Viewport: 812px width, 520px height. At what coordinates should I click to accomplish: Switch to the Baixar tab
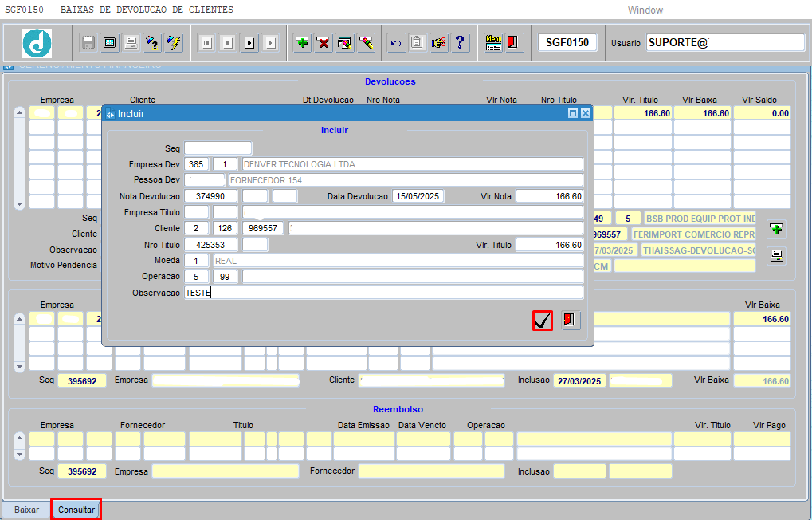tap(26, 510)
